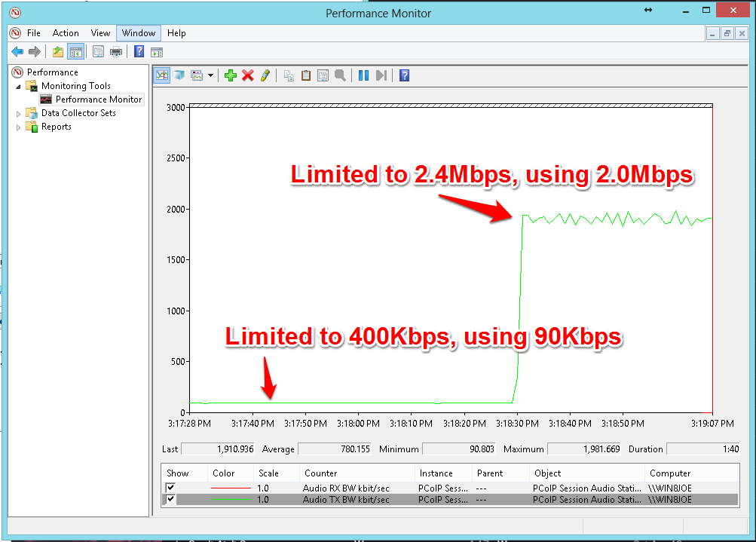756x542 pixels.
Task: Open the counter Properties icon
Action: [x=323, y=75]
